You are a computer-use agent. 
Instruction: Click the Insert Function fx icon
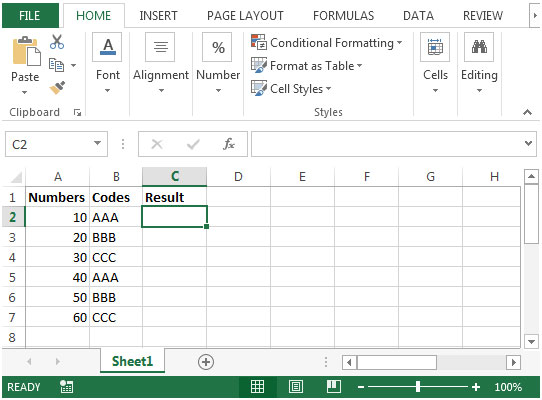coord(229,144)
